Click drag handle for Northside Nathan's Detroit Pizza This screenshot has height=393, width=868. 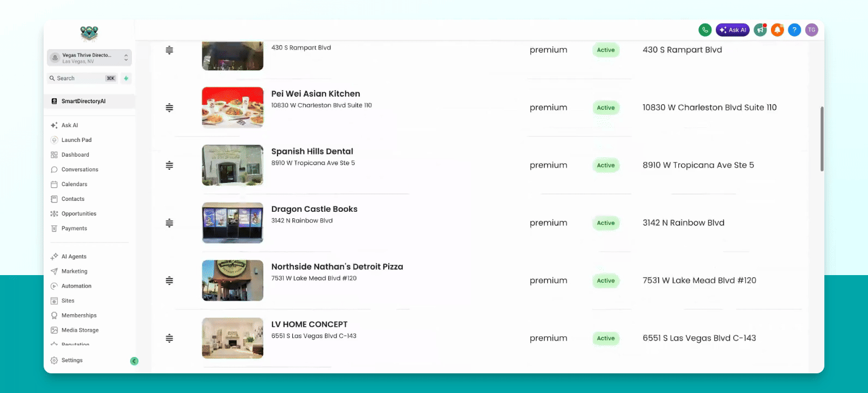pos(170,281)
